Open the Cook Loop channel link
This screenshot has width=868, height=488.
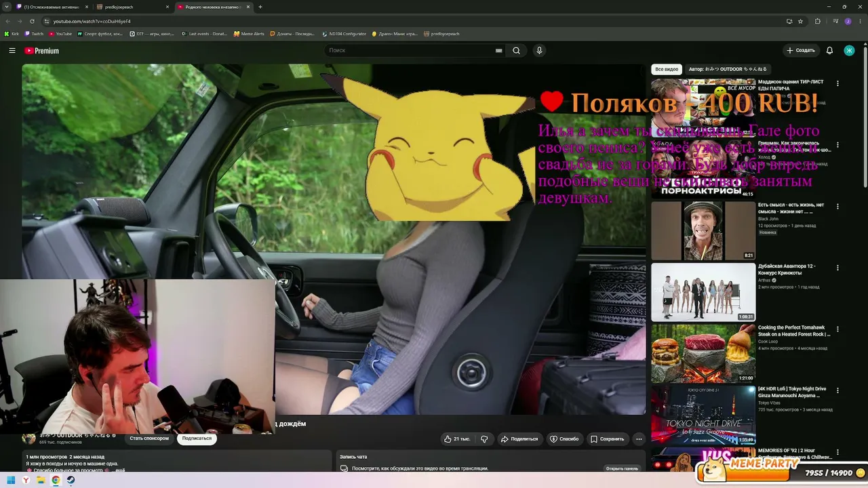pos(768,342)
